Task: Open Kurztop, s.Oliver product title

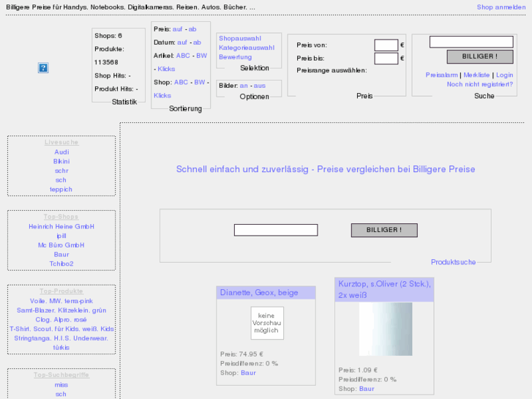Action: click(x=384, y=289)
